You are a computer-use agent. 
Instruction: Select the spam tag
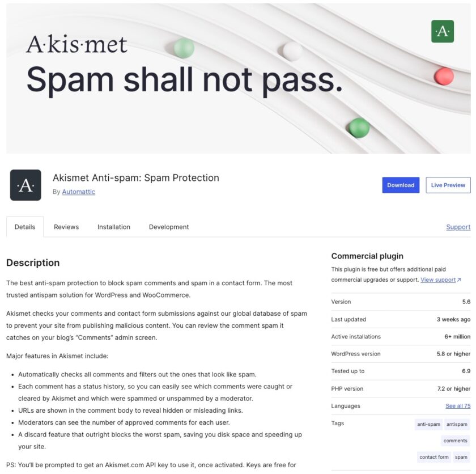pyautogui.click(x=460, y=457)
